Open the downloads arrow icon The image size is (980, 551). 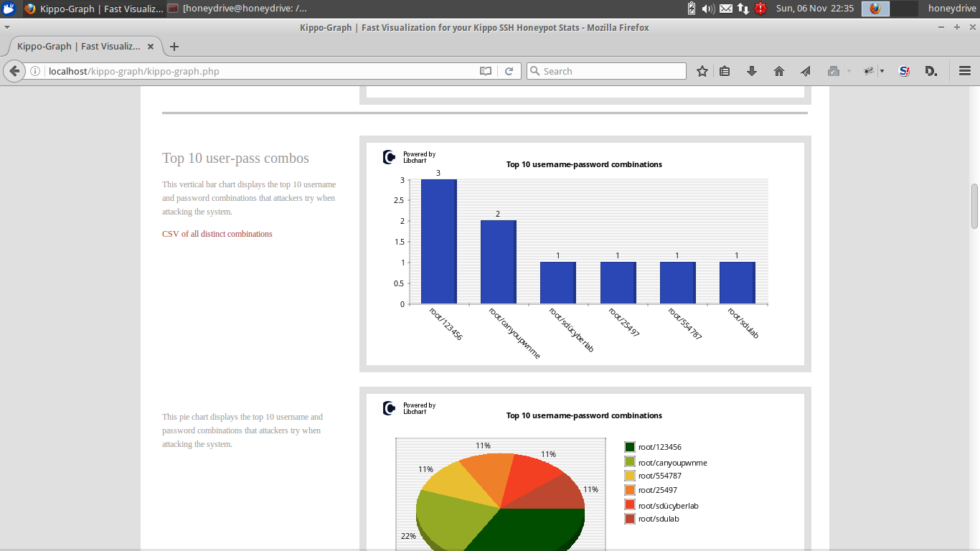(x=752, y=71)
